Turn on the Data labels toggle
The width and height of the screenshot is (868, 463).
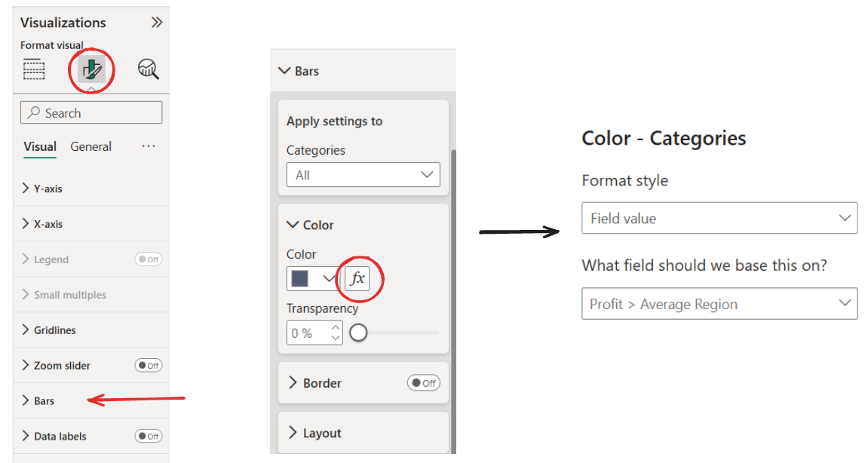click(x=148, y=437)
